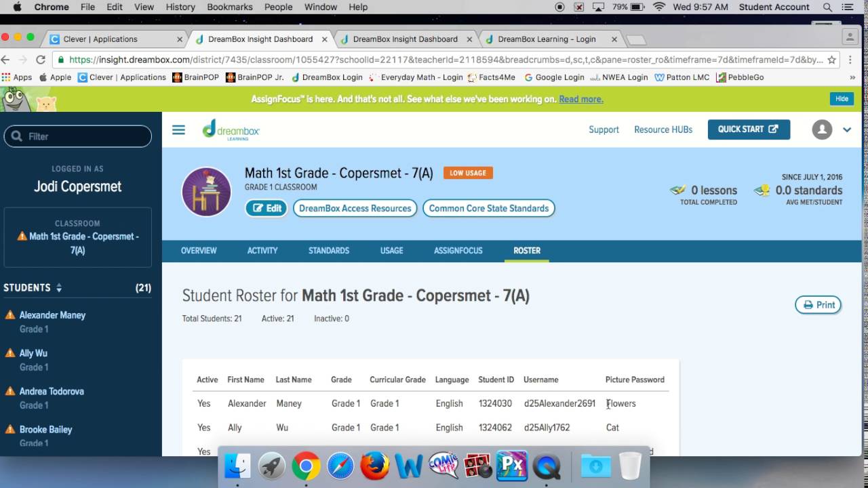
Task: Open the DreamBox Login bookmark
Action: (327, 77)
